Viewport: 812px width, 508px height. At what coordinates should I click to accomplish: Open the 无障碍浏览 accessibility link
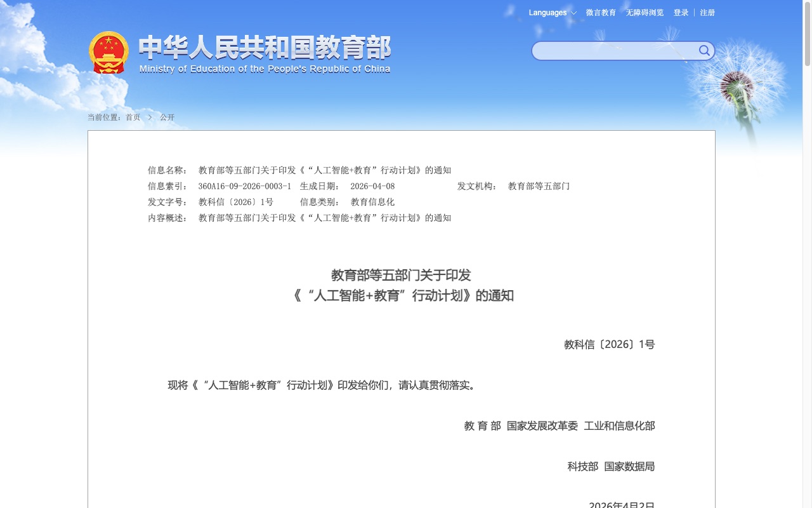[x=645, y=13]
